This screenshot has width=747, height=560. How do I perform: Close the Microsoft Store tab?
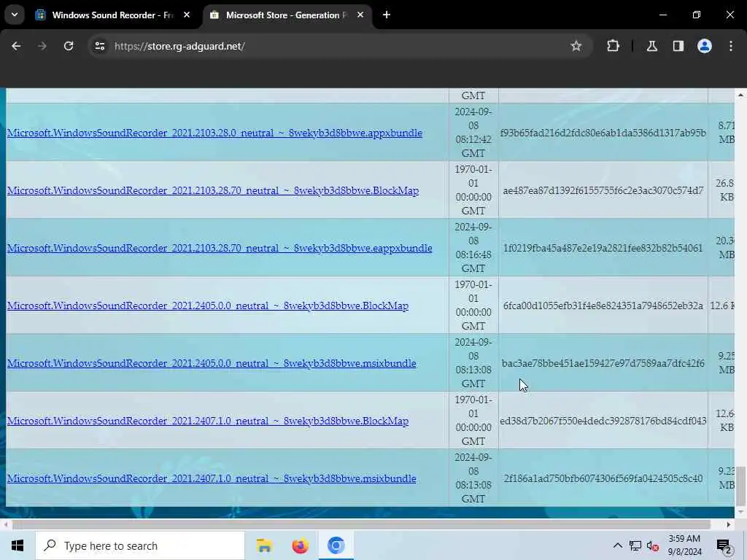click(x=360, y=15)
